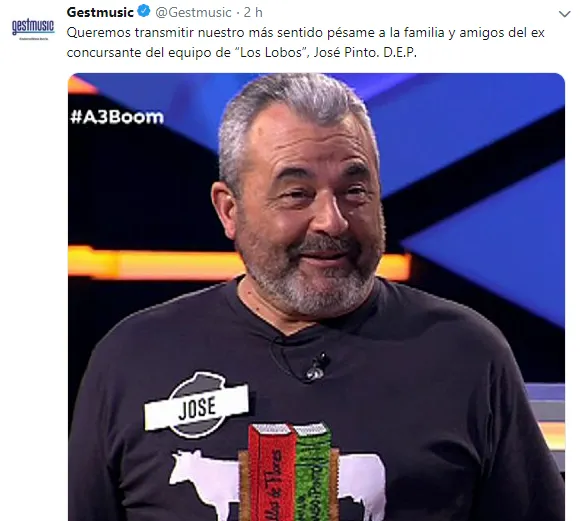Click the green book graphic on the shirt
Screen dimensions: 582x521
pyautogui.click(x=315, y=471)
